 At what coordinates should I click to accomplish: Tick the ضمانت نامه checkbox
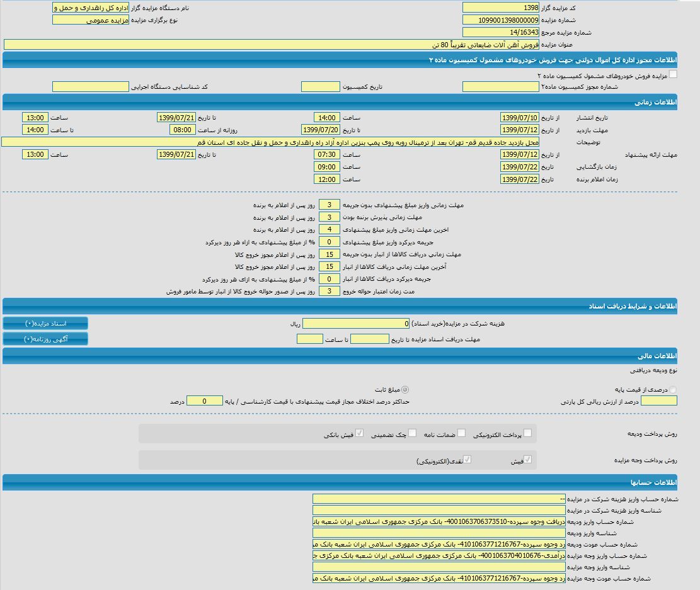coord(461,433)
